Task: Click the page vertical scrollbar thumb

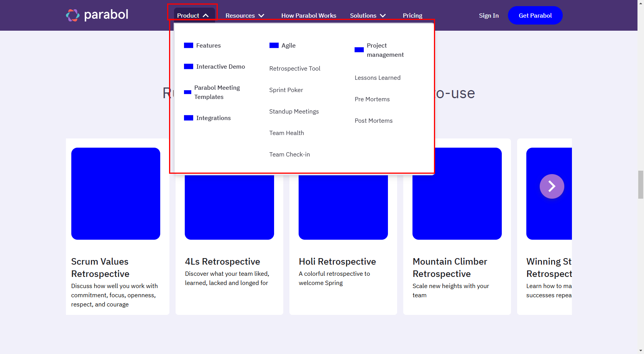Action: 641,184
